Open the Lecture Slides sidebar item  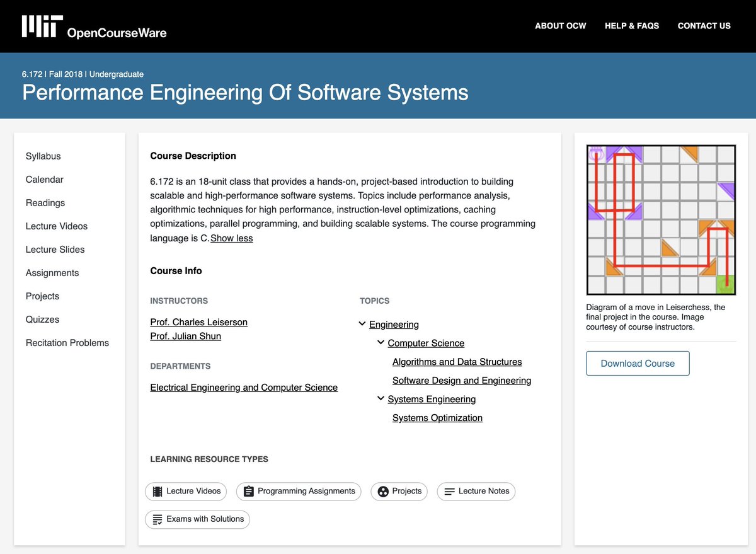tap(55, 250)
